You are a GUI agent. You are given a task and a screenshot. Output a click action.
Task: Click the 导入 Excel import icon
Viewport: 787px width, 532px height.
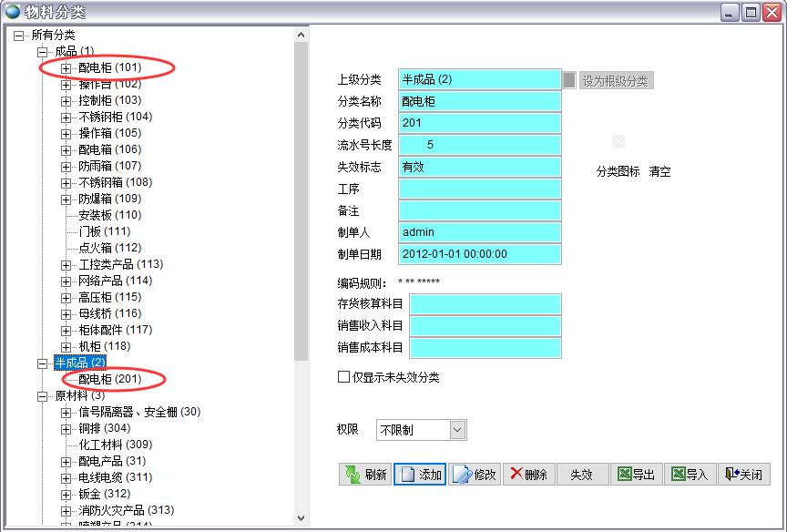[678, 474]
